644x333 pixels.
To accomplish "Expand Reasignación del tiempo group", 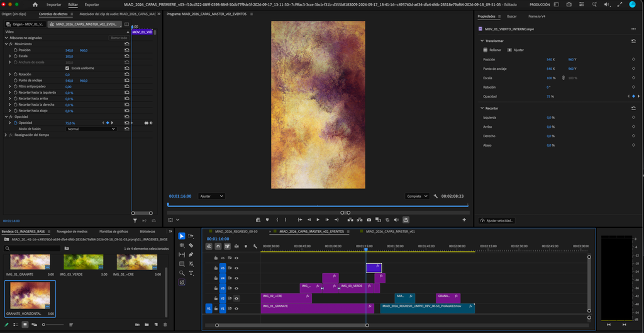I will [6, 135].
